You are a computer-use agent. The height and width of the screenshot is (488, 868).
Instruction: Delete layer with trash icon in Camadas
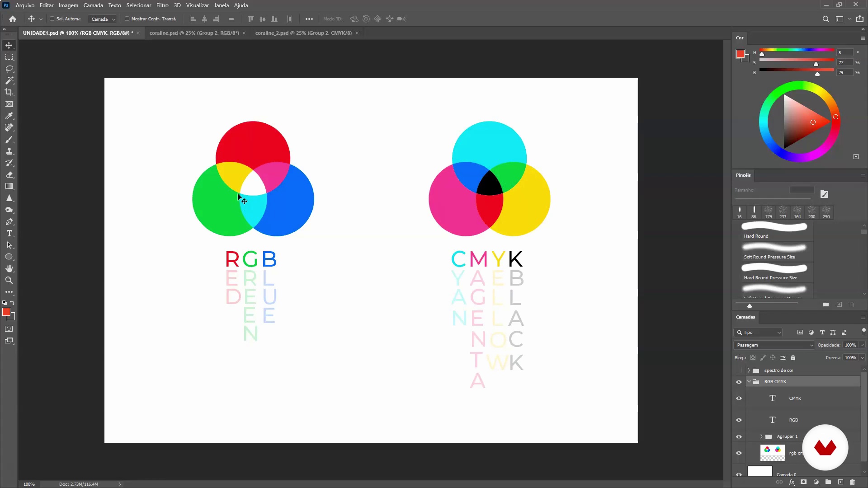click(852, 482)
